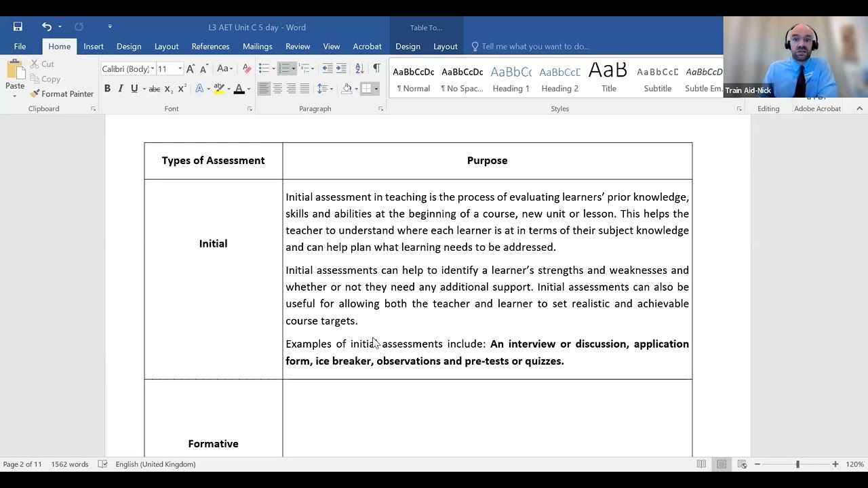Open the Acrobat tab
Screen dimensions: 868x488
pos(367,46)
